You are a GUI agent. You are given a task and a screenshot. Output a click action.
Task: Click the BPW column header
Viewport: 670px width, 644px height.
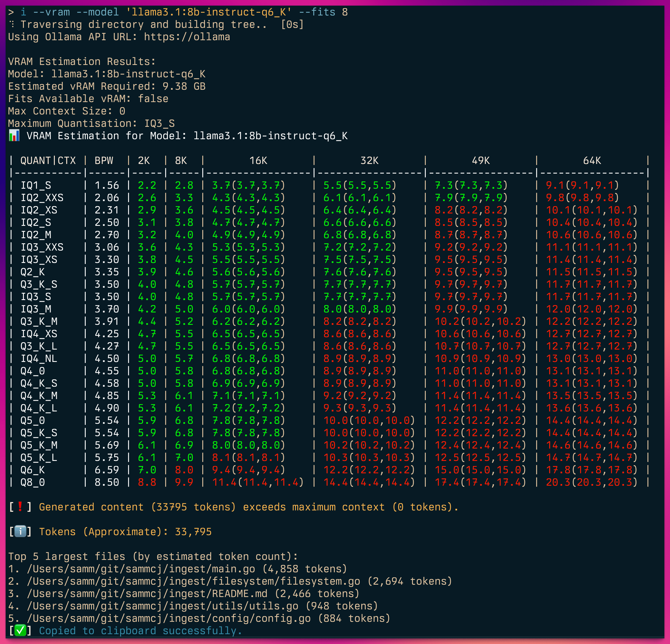point(104,160)
